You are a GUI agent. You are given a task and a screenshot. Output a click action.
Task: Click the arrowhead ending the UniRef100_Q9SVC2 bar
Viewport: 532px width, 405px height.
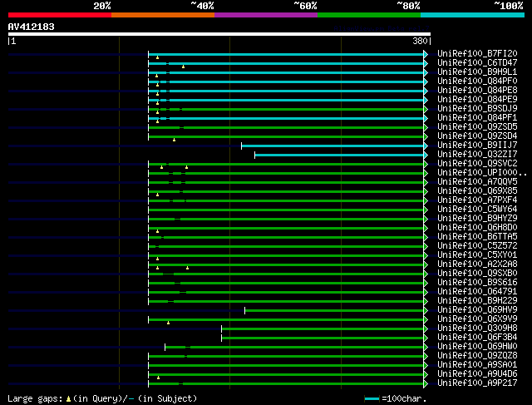(x=426, y=165)
